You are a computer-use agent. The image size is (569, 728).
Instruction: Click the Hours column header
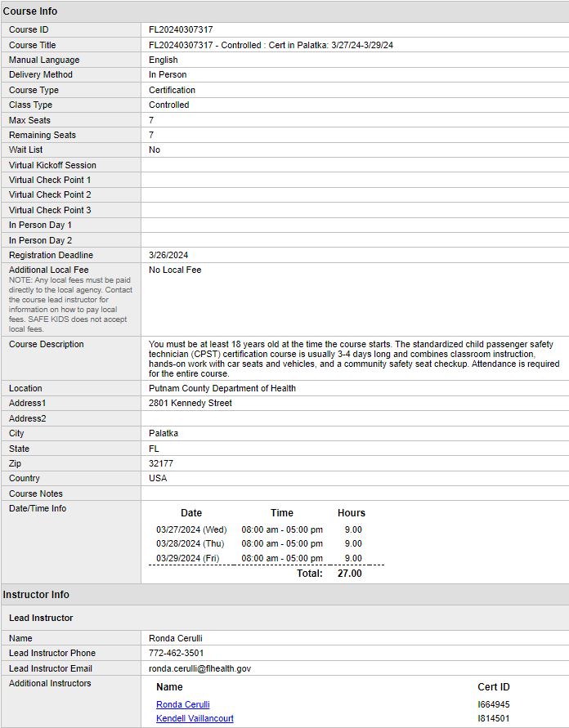point(352,513)
